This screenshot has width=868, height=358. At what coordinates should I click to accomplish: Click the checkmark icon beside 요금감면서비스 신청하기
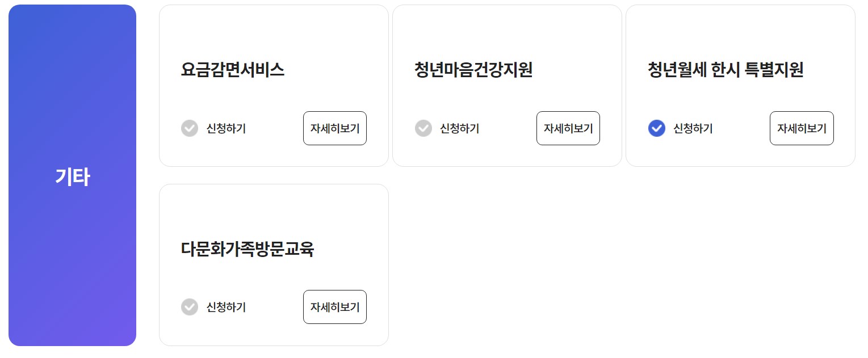click(x=190, y=128)
